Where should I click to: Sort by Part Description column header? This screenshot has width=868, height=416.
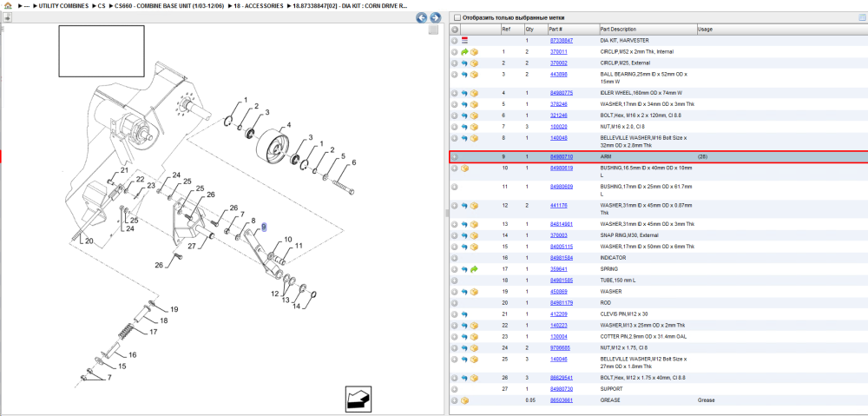click(618, 30)
